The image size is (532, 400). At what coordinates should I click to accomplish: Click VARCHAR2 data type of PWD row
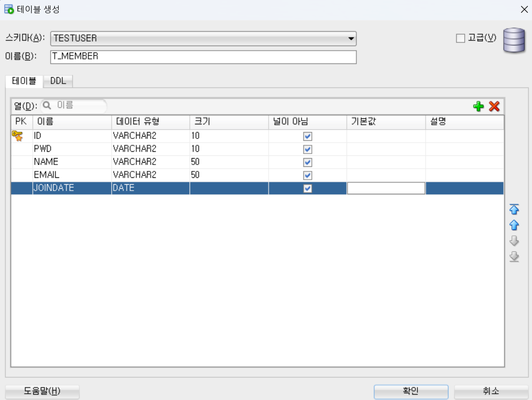click(x=151, y=149)
